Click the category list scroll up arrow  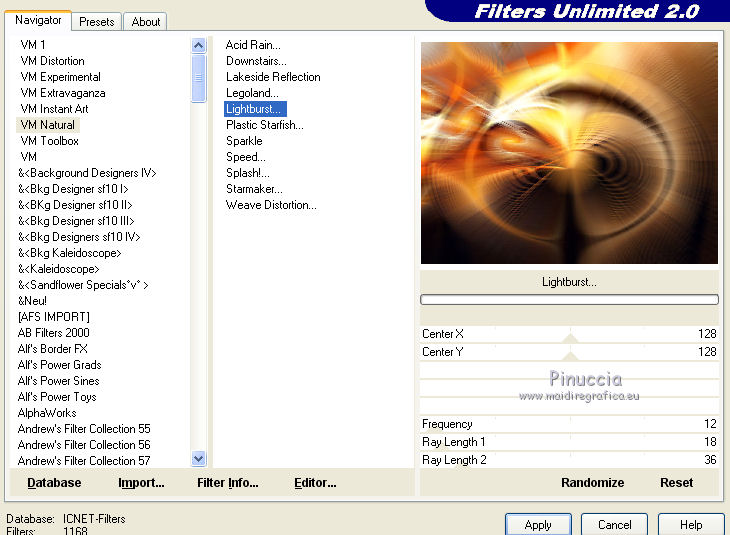pos(198,45)
